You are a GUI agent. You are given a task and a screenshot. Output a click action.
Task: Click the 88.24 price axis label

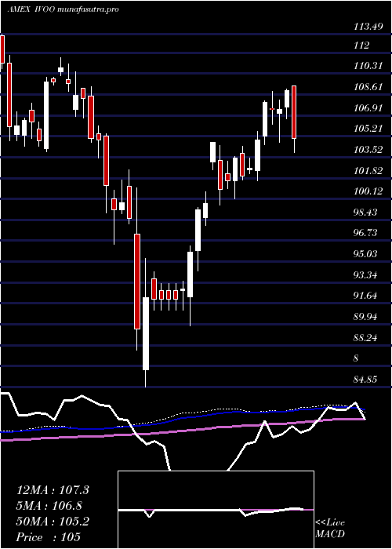tap(366, 338)
